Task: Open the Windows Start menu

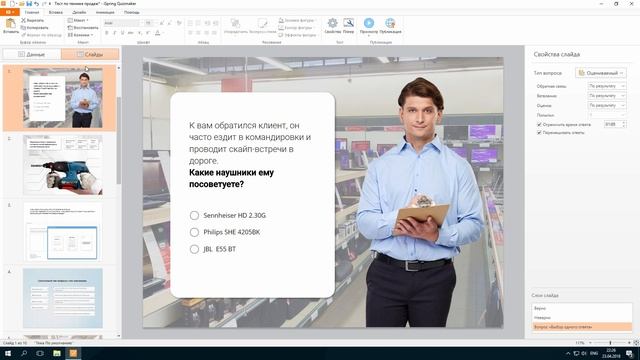Action: pyautogui.click(x=7, y=353)
